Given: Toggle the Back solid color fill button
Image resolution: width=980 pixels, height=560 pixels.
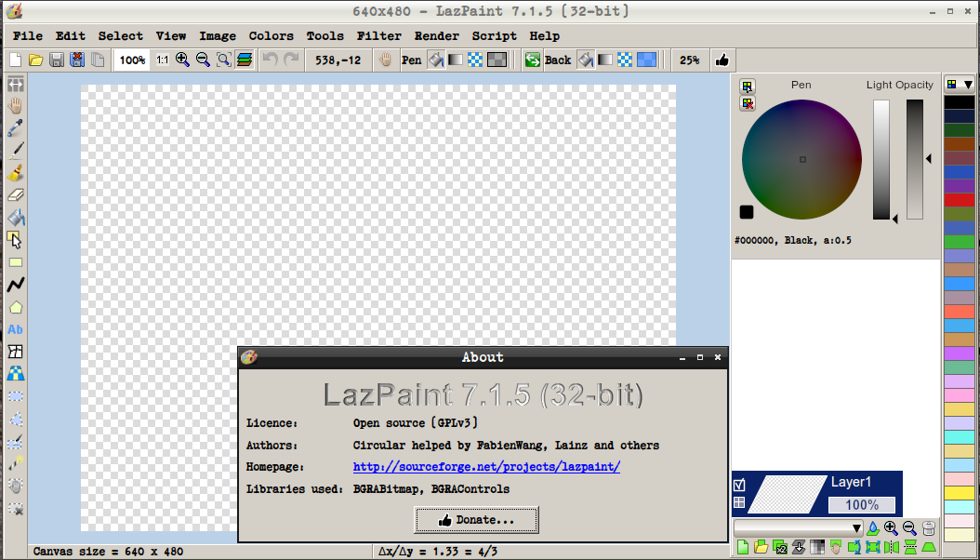Looking at the screenshot, I should pos(585,60).
